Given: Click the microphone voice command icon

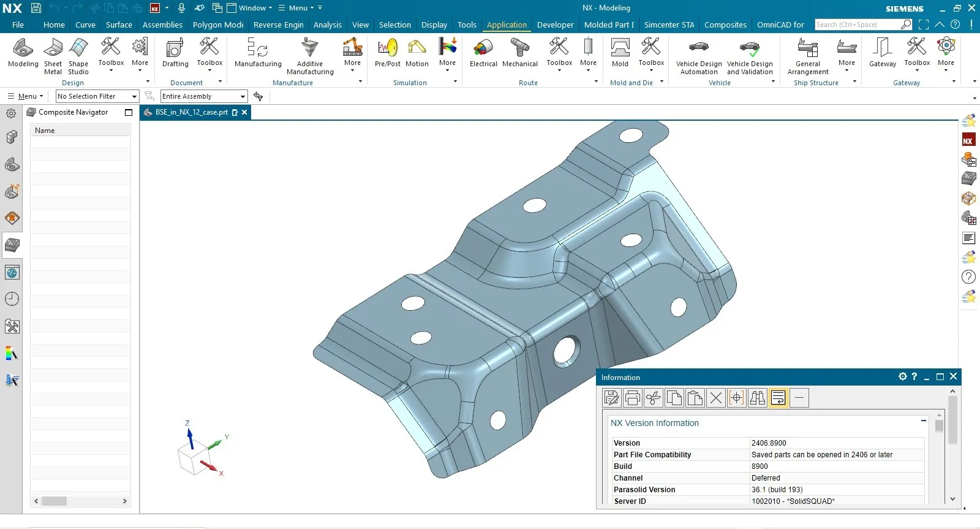Looking at the screenshot, I should click(x=181, y=8).
